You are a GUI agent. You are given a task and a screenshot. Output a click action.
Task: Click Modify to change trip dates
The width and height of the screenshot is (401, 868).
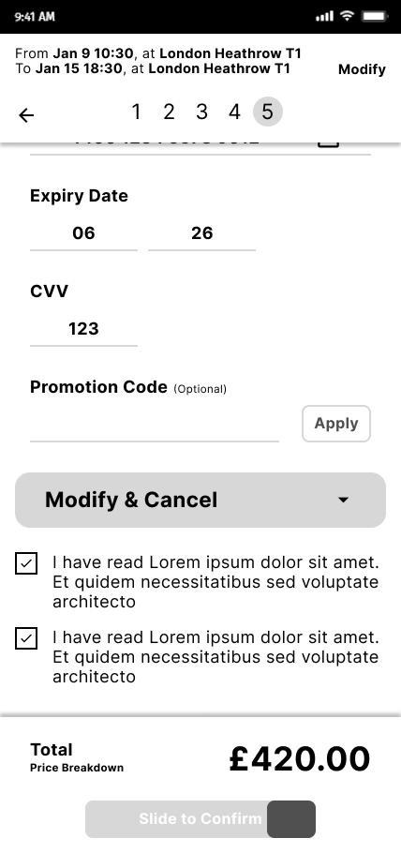[362, 69]
